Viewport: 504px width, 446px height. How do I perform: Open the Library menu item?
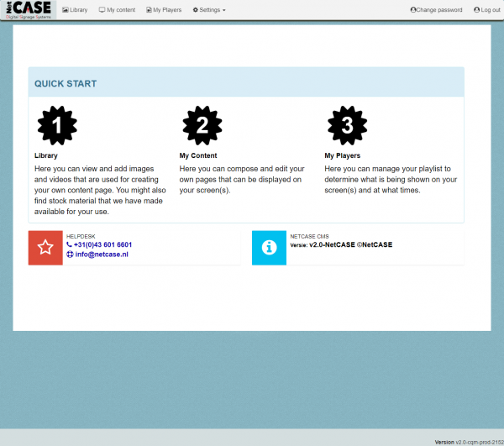coord(75,10)
